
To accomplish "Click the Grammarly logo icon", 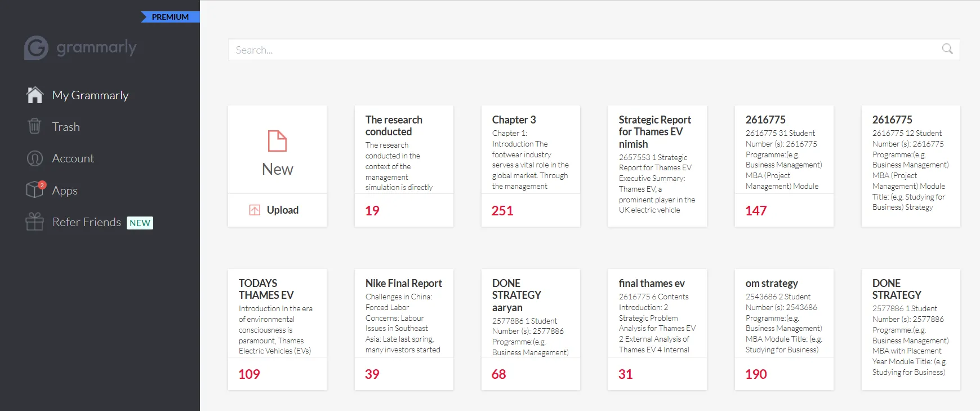I will pos(36,48).
